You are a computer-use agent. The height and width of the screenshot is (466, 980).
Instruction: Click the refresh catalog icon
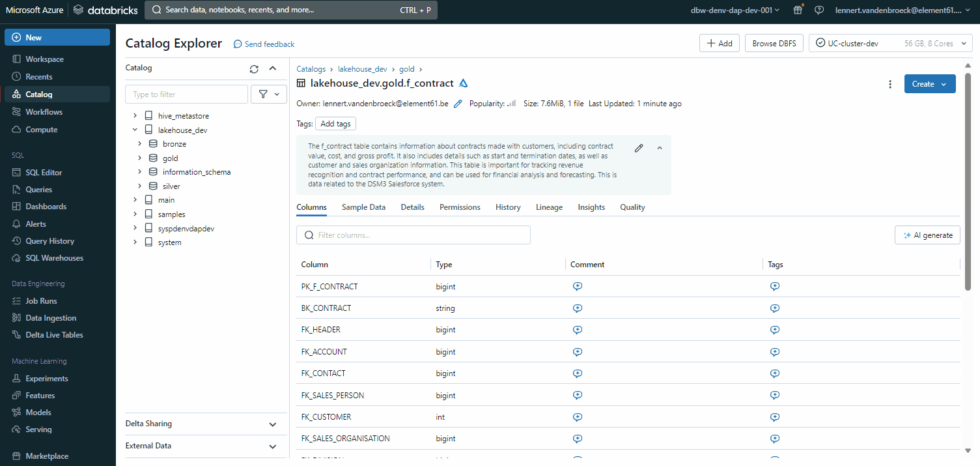click(x=254, y=68)
